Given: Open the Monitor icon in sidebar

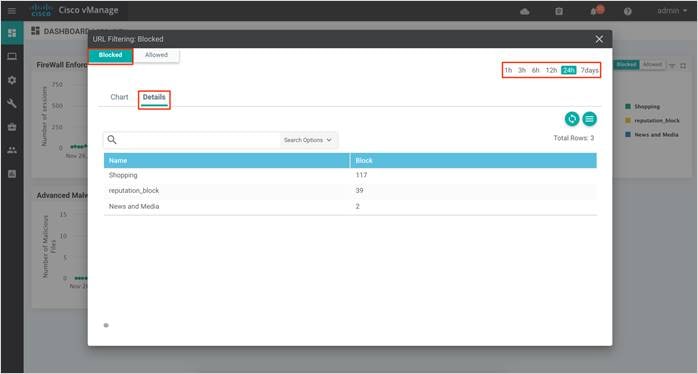Looking at the screenshot, I should [12, 57].
